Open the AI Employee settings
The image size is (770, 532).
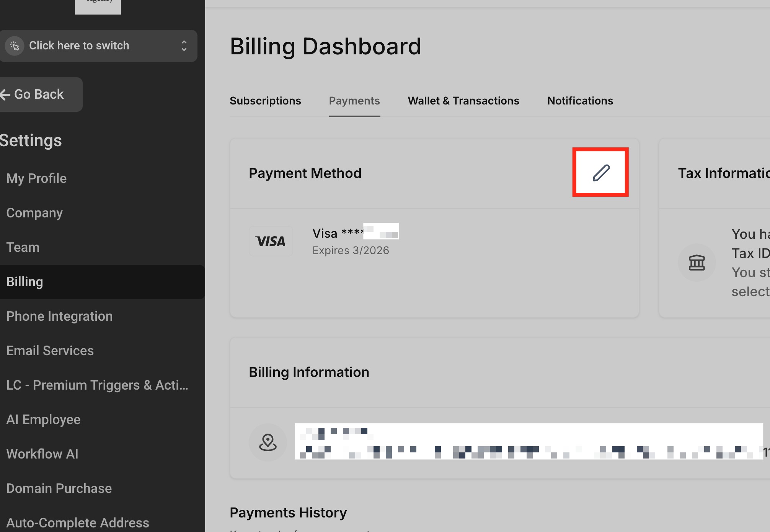click(43, 419)
